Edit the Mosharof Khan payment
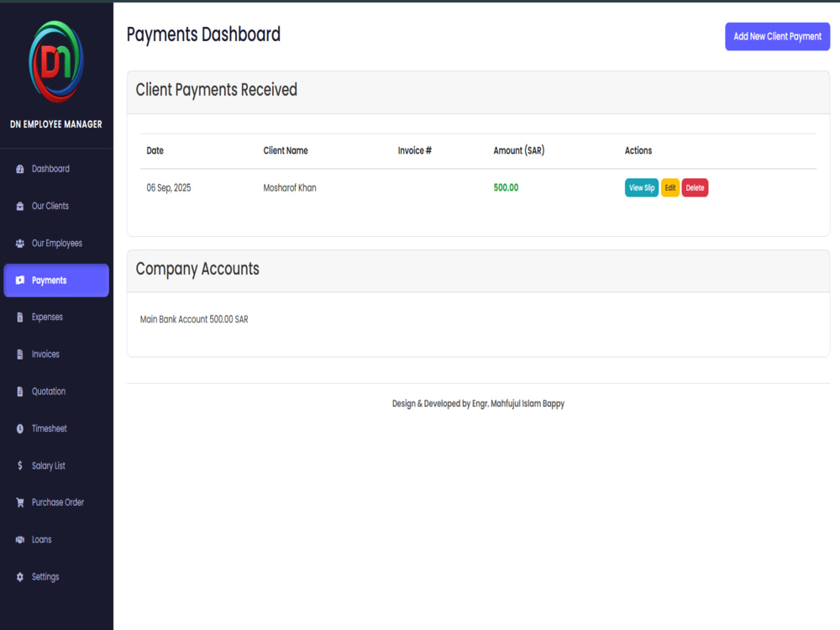840x630 pixels. click(670, 187)
